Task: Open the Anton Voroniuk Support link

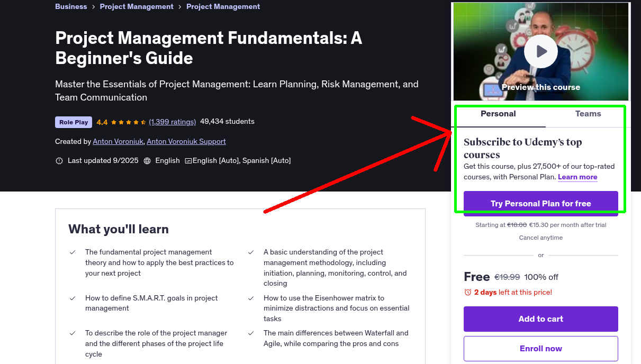Action: point(186,142)
